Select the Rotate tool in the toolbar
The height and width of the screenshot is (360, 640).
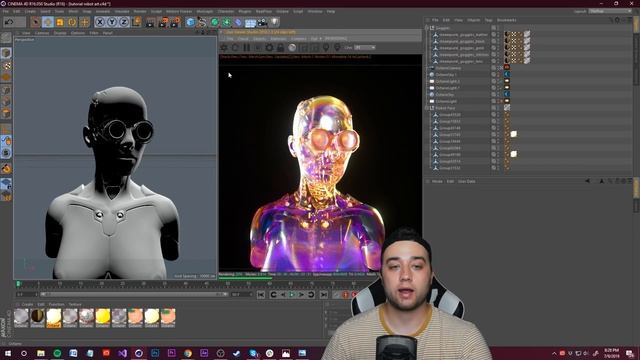[72, 22]
